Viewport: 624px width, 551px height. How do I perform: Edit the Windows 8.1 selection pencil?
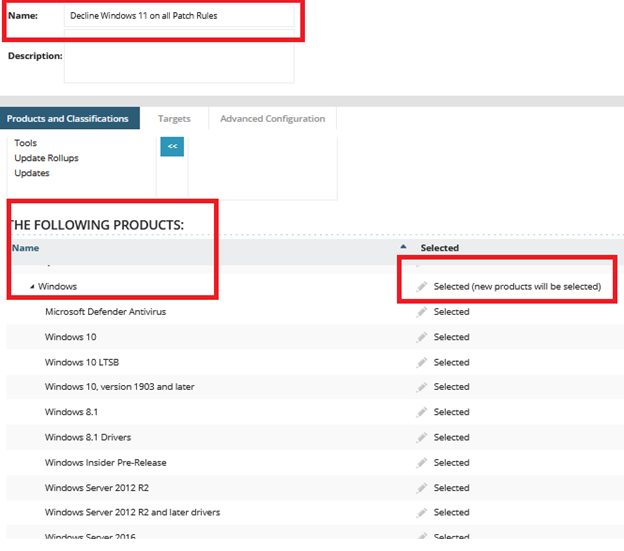coord(422,412)
